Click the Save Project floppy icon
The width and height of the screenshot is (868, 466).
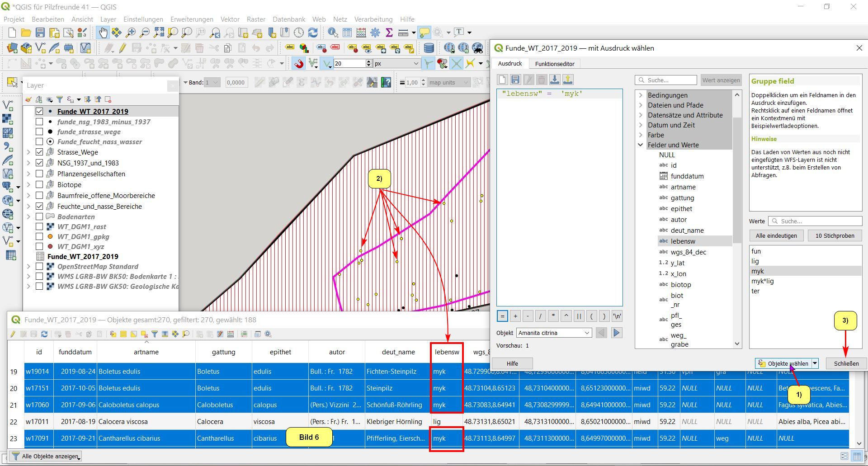tap(40, 33)
